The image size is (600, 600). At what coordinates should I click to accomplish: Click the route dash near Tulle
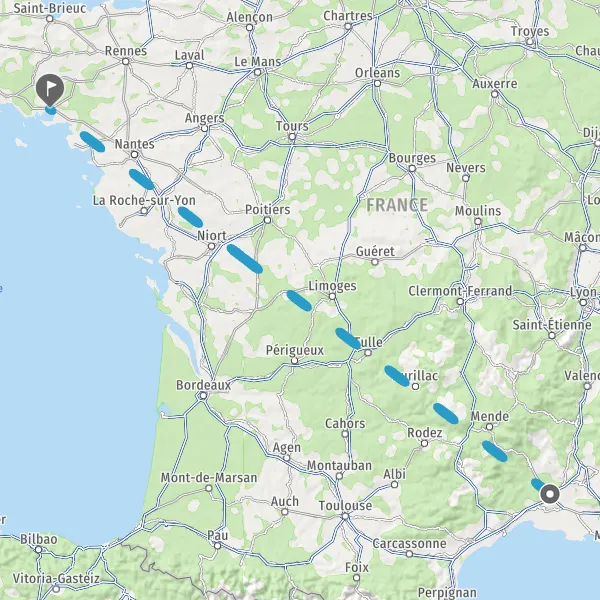347,338
